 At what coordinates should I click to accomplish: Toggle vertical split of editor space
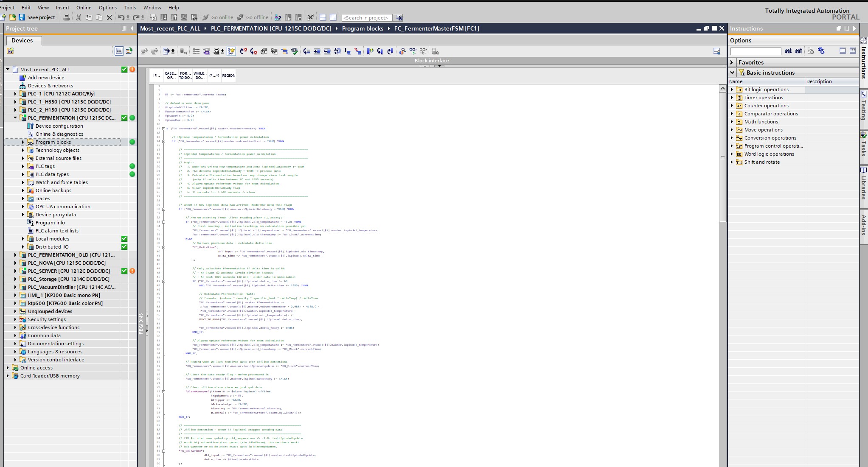tap(333, 17)
